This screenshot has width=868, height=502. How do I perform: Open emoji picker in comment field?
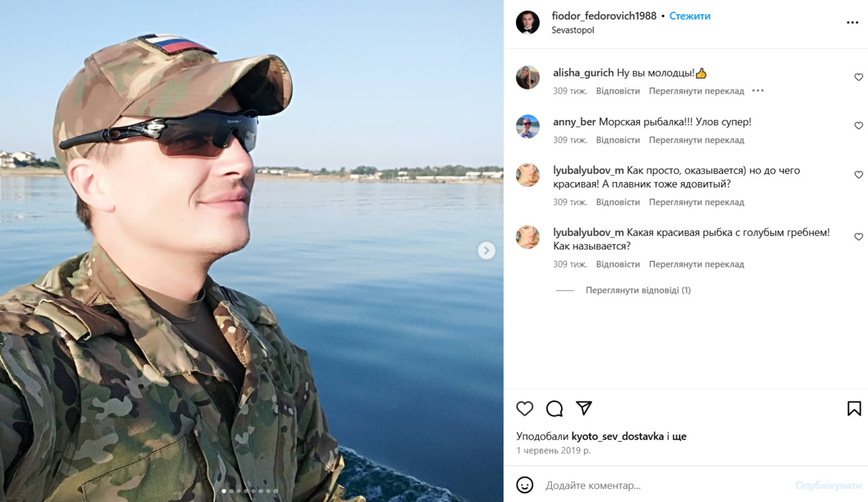(525, 485)
